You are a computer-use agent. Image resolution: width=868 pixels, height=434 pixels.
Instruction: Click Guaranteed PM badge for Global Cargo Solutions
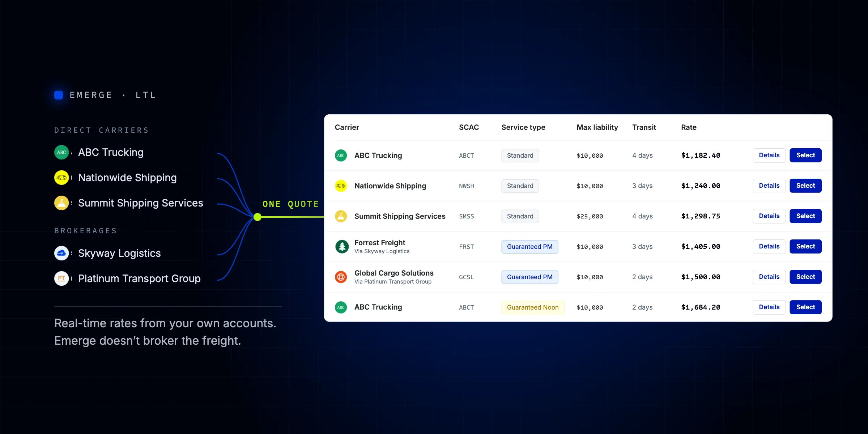530,277
